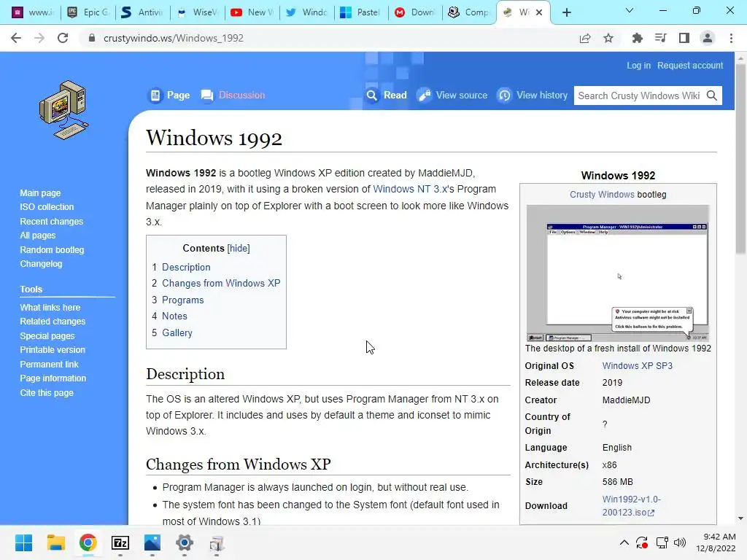The height and width of the screenshot is (560, 747).
Task: Open Printable version link
Action: click(53, 350)
